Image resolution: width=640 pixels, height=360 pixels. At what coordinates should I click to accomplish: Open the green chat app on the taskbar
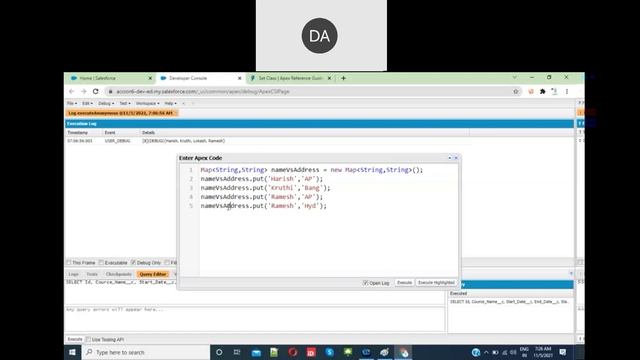coord(348,352)
